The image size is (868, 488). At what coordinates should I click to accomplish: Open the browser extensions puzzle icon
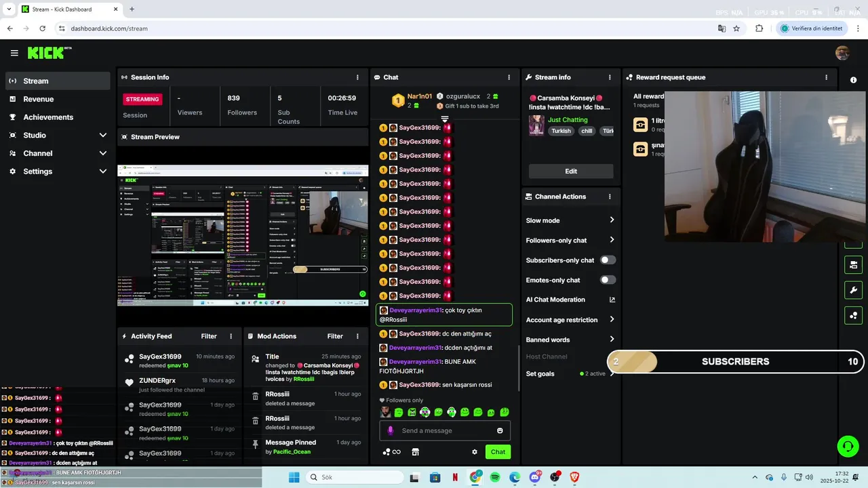[x=759, y=28]
